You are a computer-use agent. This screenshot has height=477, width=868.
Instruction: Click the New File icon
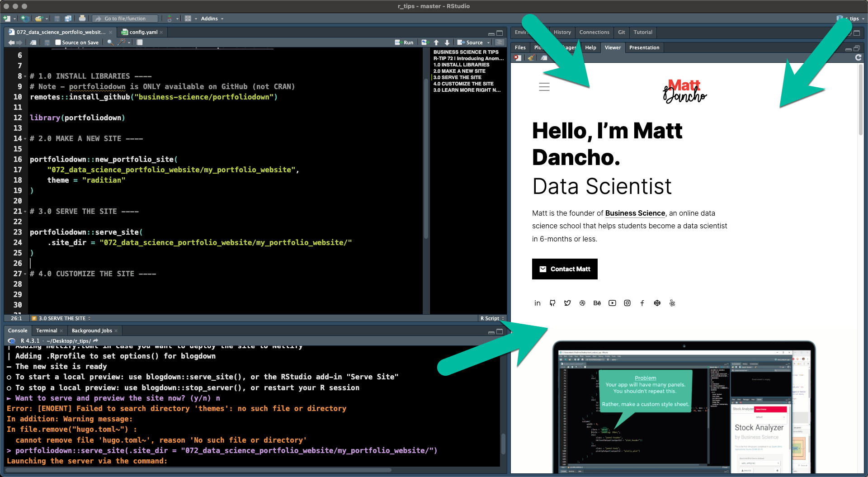point(7,19)
